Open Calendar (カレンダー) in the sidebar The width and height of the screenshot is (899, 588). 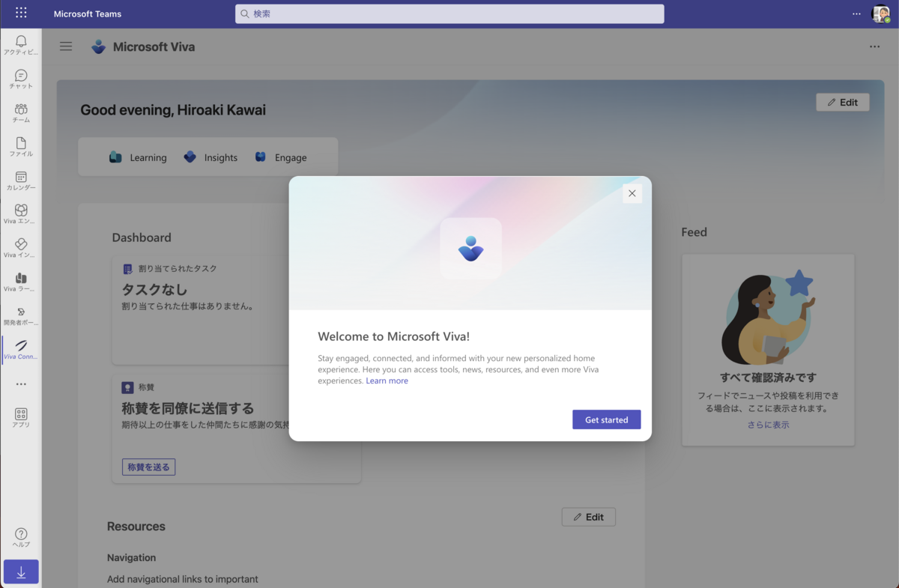click(21, 181)
